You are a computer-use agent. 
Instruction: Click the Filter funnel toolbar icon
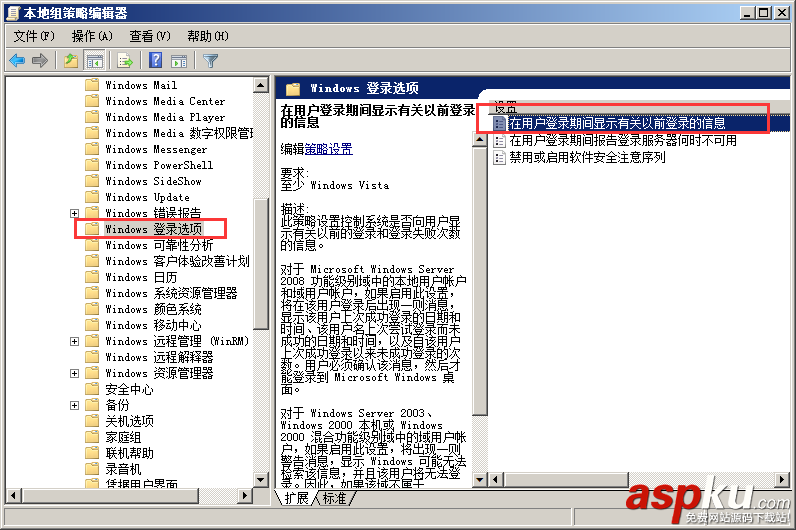[x=210, y=61]
